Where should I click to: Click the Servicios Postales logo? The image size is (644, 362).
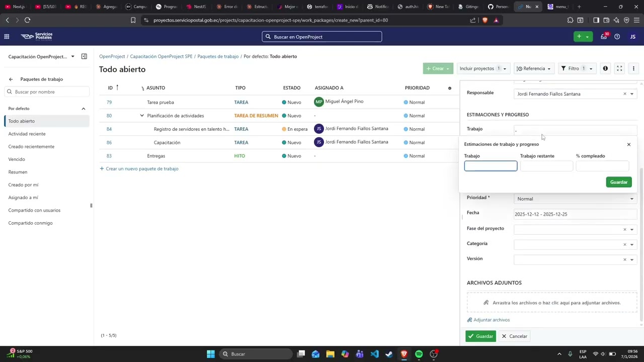[37, 37]
